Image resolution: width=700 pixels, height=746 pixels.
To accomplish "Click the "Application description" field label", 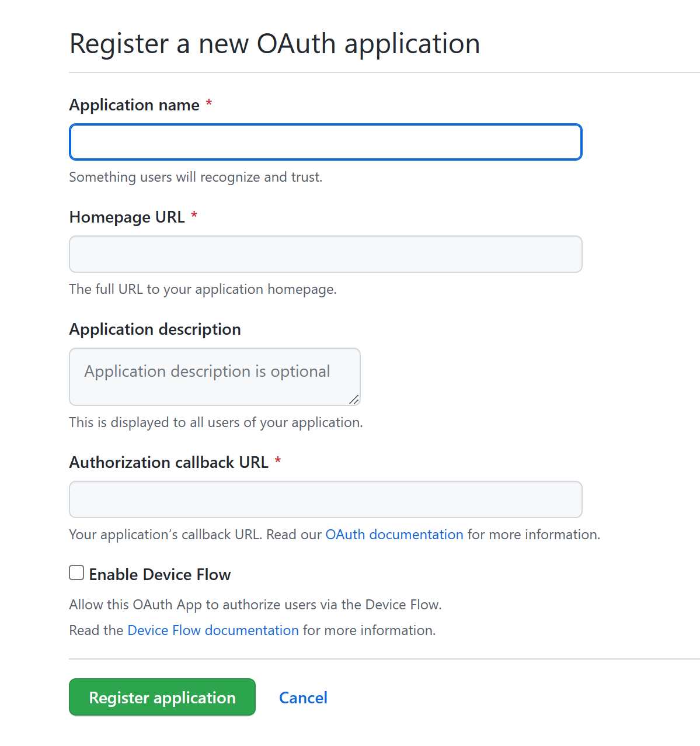I will click(155, 329).
